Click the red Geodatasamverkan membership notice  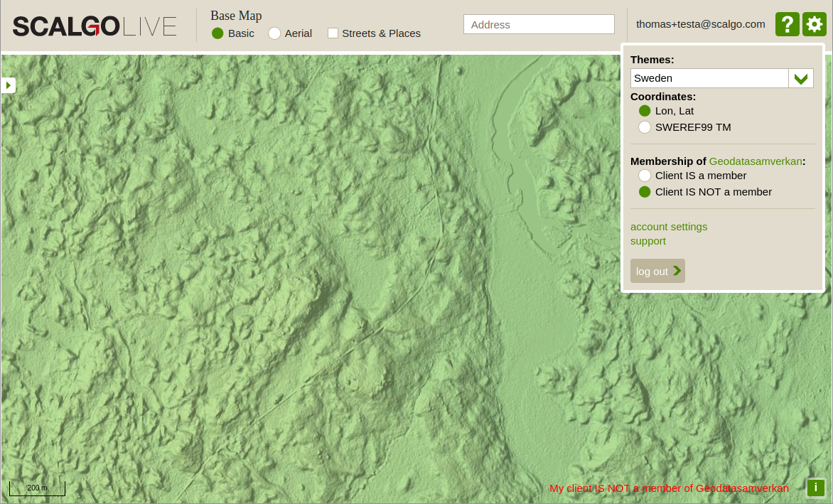tap(670, 488)
